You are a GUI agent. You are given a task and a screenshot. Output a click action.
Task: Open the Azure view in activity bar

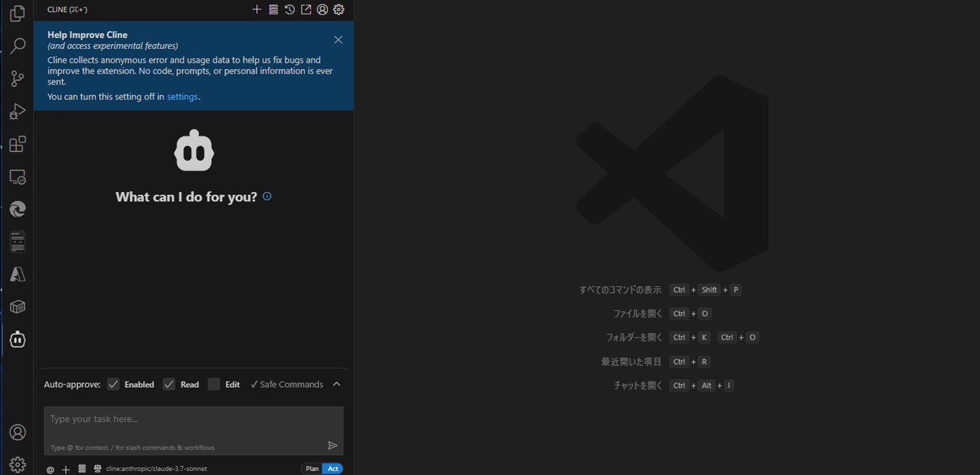(x=18, y=274)
